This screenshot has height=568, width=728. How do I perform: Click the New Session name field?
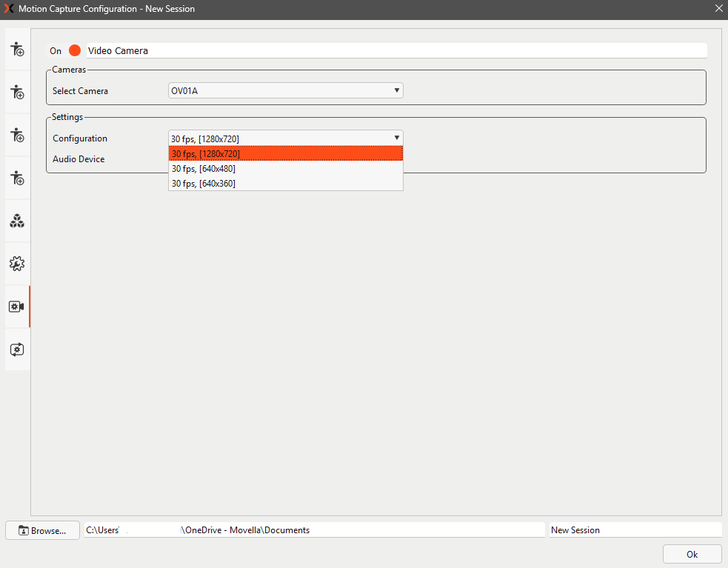(635, 530)
